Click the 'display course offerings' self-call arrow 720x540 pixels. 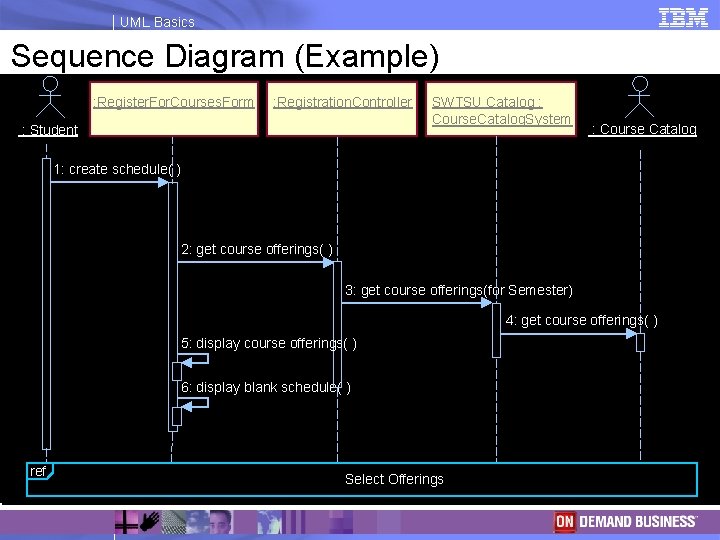point(194,359)
